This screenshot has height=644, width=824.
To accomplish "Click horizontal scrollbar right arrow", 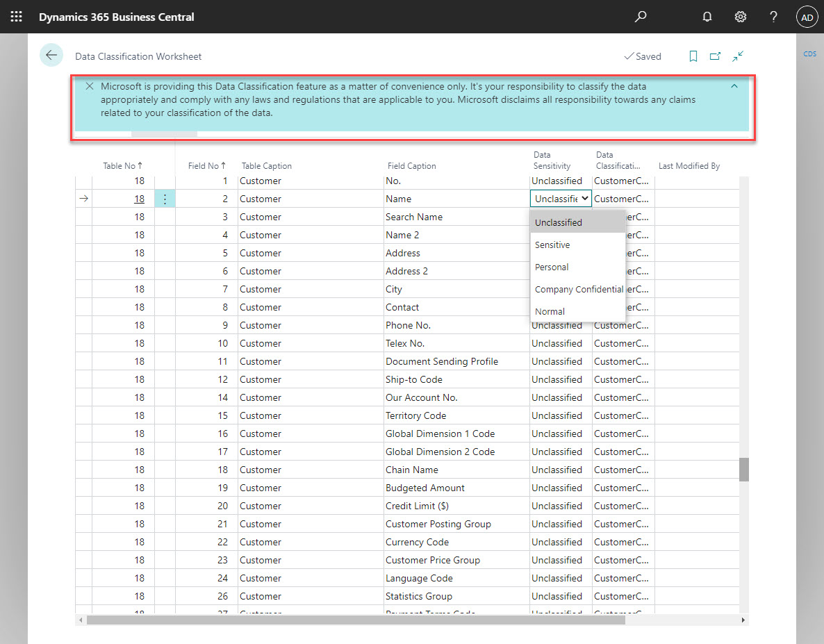I will pyautogui.click(x=743, y=620).
